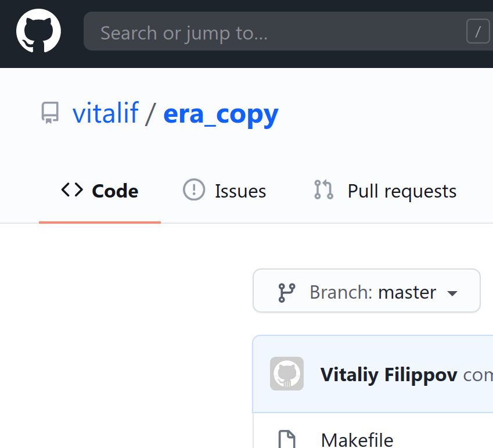This screenshot has width=493, height=448.
Task: Open the Makefile file
Action: coord(357,439)
